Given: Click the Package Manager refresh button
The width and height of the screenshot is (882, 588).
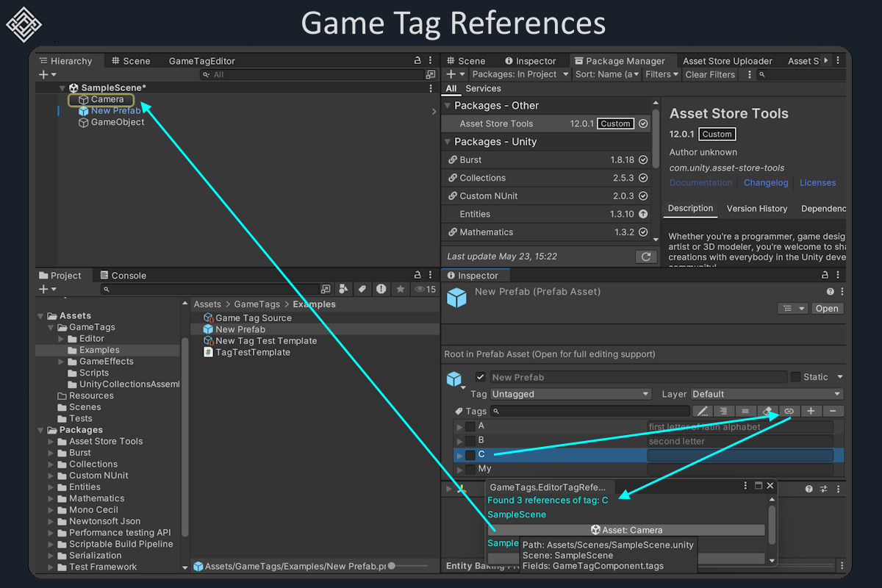Looking at the screenshot, I should 646,257.
